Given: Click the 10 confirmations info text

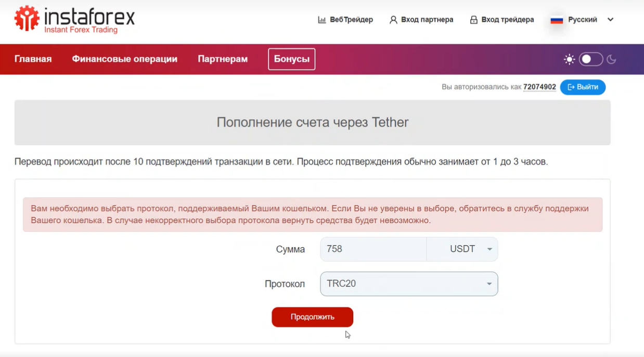Looking at the screenshot, I should (x=281, y=162).
